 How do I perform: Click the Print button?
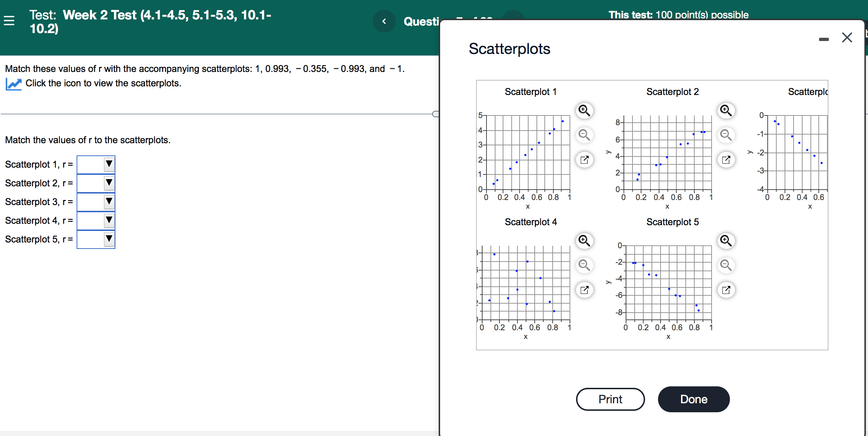(x=610, y=399)
